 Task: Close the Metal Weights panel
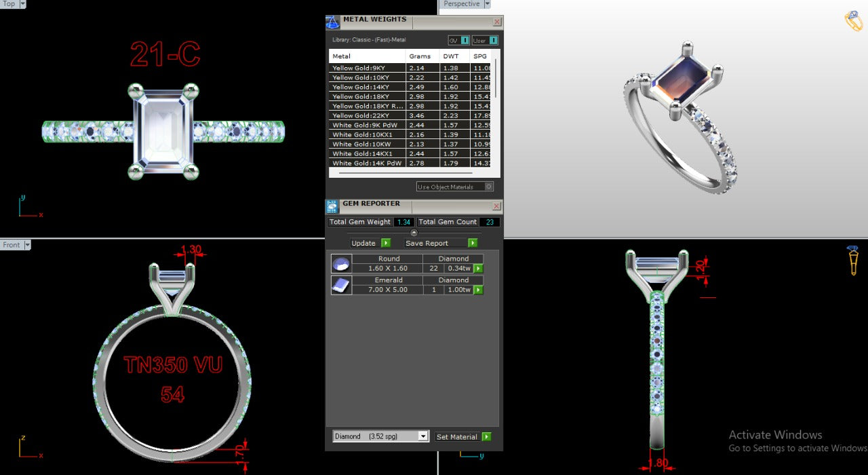click(497, 22)
